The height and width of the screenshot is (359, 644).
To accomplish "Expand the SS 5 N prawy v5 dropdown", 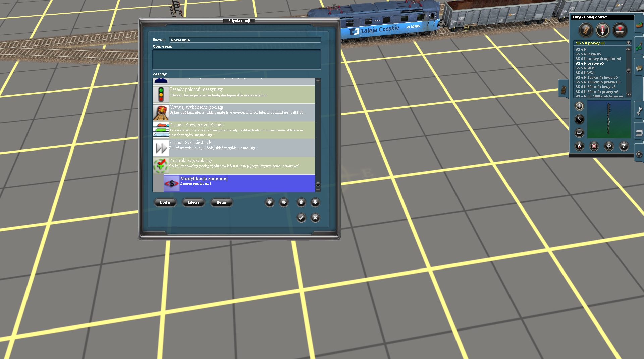I will [x=629, y=43].
